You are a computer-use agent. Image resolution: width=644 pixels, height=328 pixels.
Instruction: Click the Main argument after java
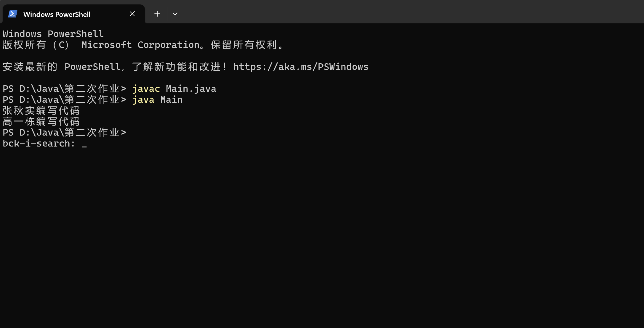(x=171, y=100)
